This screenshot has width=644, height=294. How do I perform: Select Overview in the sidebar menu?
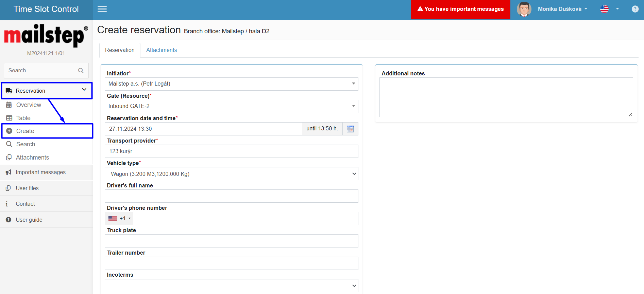29,105
